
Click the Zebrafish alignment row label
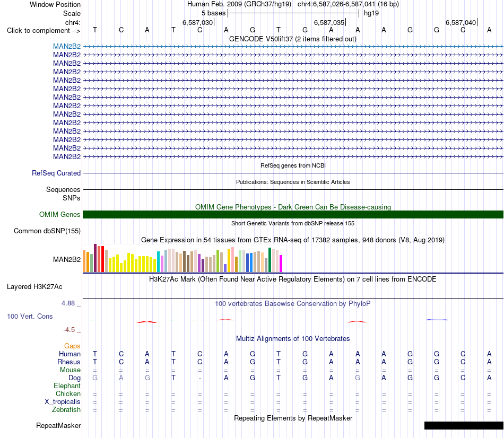[66, 410]
